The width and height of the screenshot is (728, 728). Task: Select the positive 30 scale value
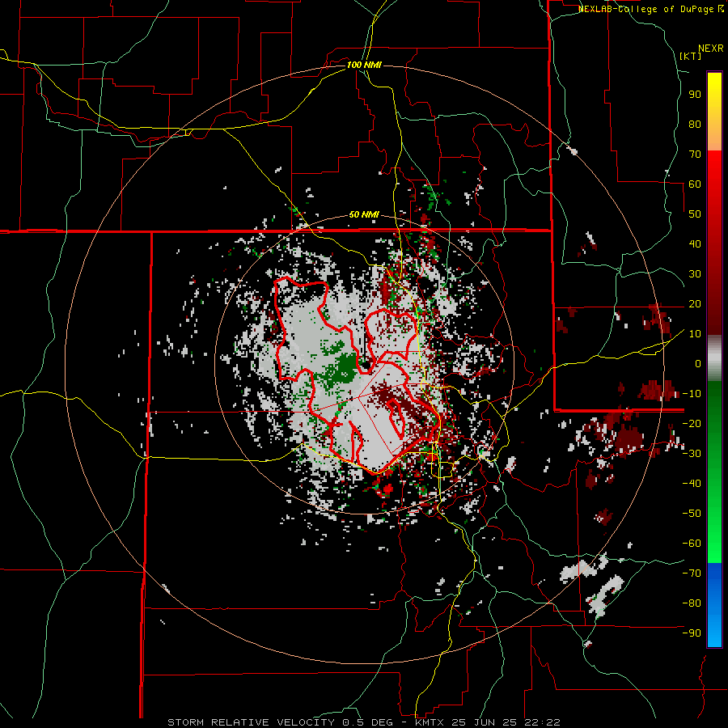pos(695,274)
